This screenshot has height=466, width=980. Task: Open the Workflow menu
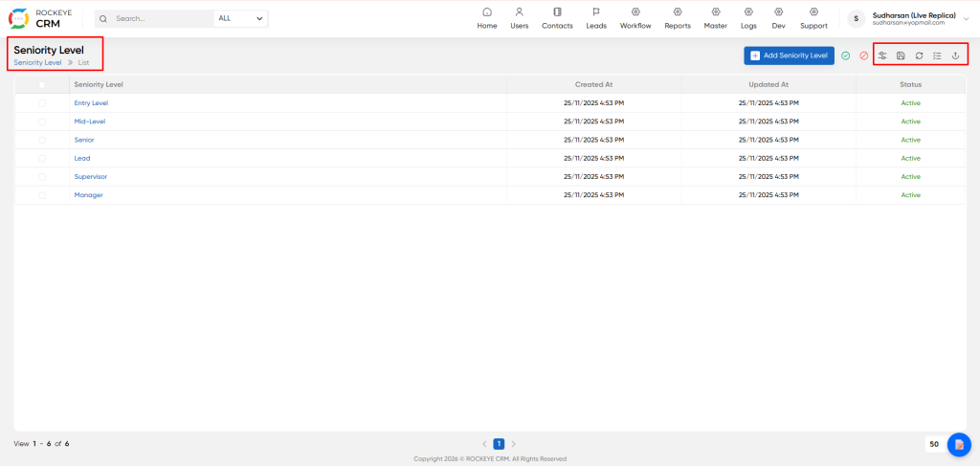[x=635, y=19]
